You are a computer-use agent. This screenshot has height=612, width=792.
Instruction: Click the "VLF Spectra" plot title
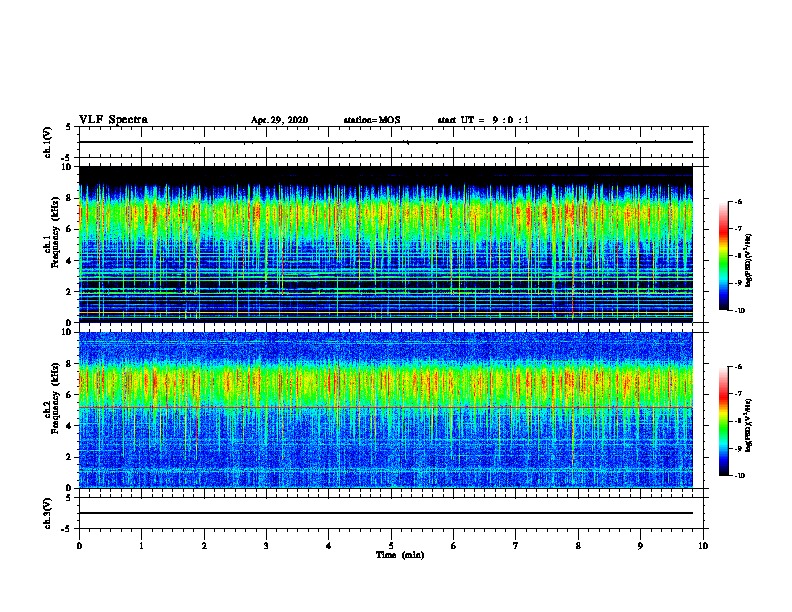[x=113, y=120]
